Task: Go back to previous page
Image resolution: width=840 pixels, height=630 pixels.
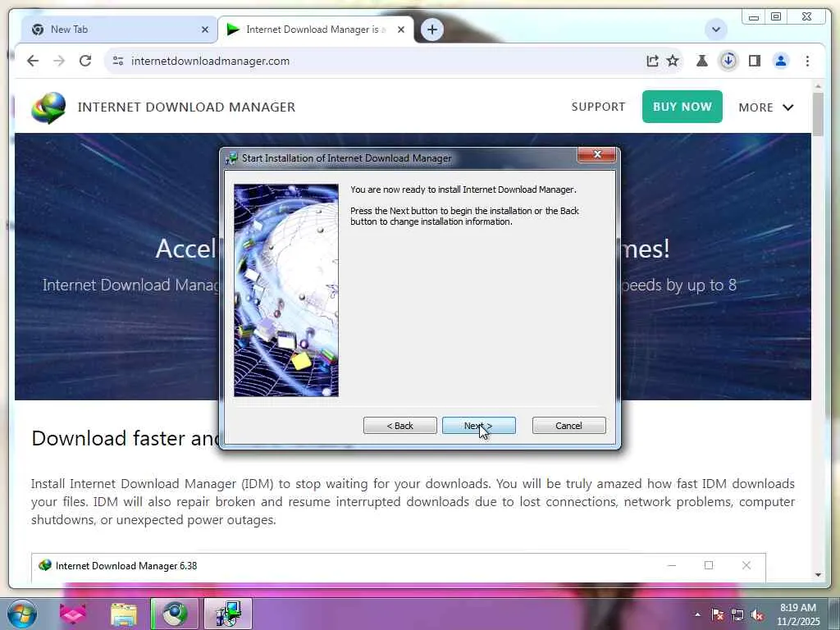Action: tap(33, 61)
